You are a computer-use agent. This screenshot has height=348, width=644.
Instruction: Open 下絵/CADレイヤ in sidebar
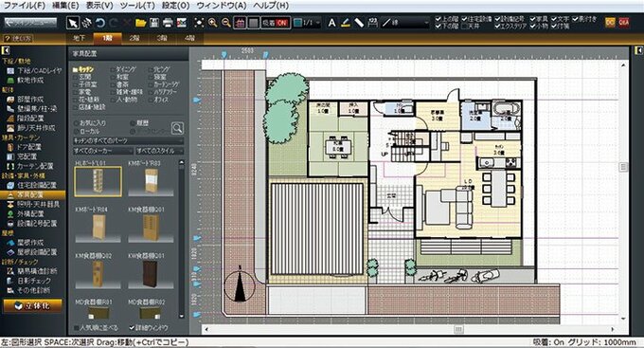35,71
